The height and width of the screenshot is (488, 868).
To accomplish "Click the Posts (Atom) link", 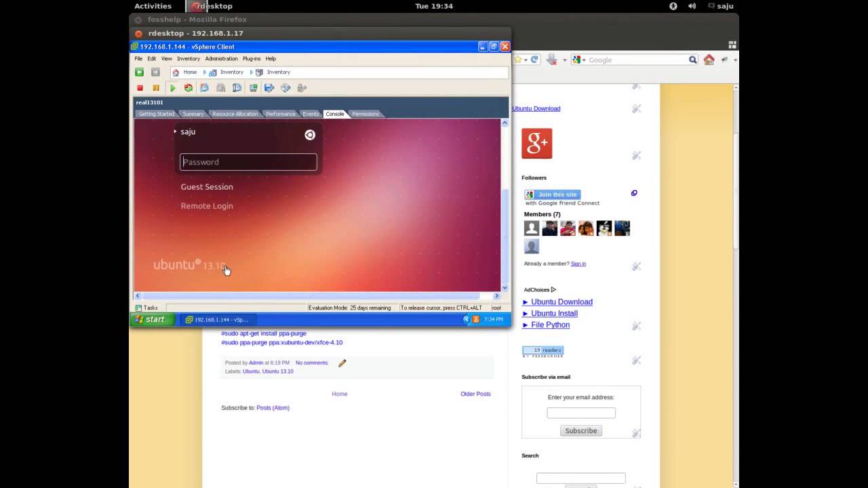I will (273, 408).
